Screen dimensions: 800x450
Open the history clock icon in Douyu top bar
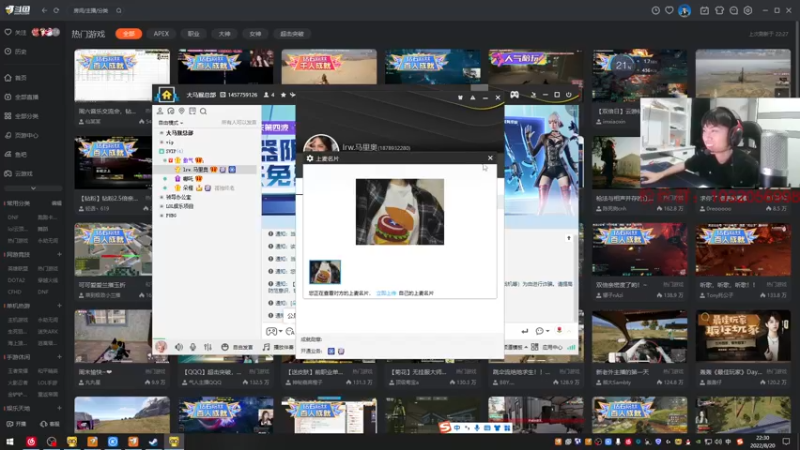coord(656,10)
